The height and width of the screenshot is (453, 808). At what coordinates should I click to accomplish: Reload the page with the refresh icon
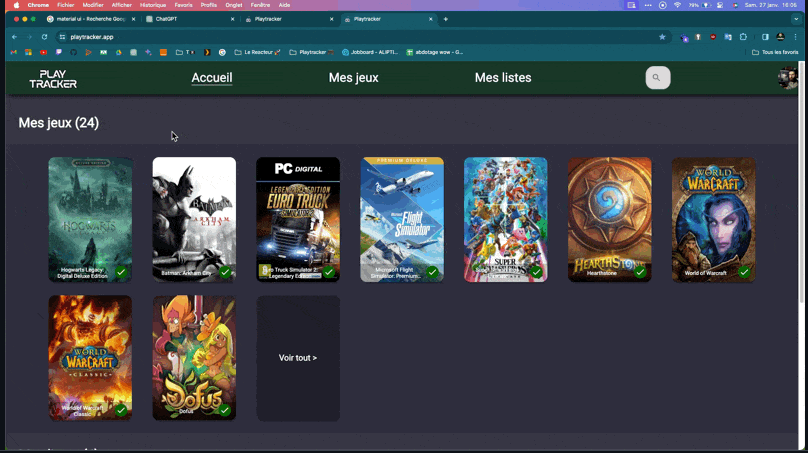[x=44, y=37]
